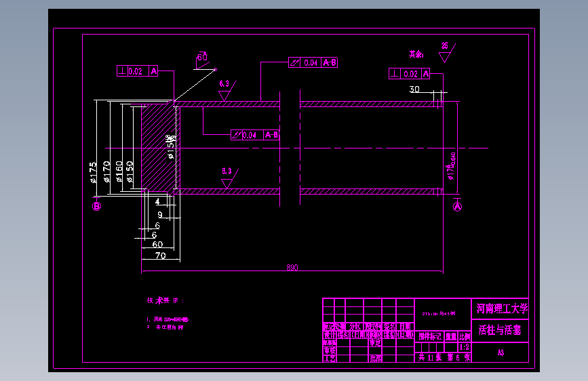Select the ø175 diameter dimension text

tap(94, 172)
